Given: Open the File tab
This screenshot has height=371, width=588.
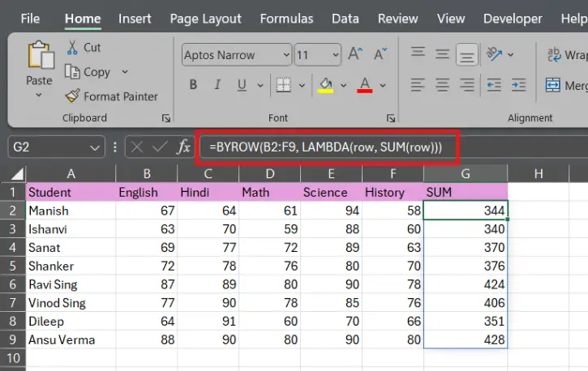Looking at the screenshot, I should (30, 19).
